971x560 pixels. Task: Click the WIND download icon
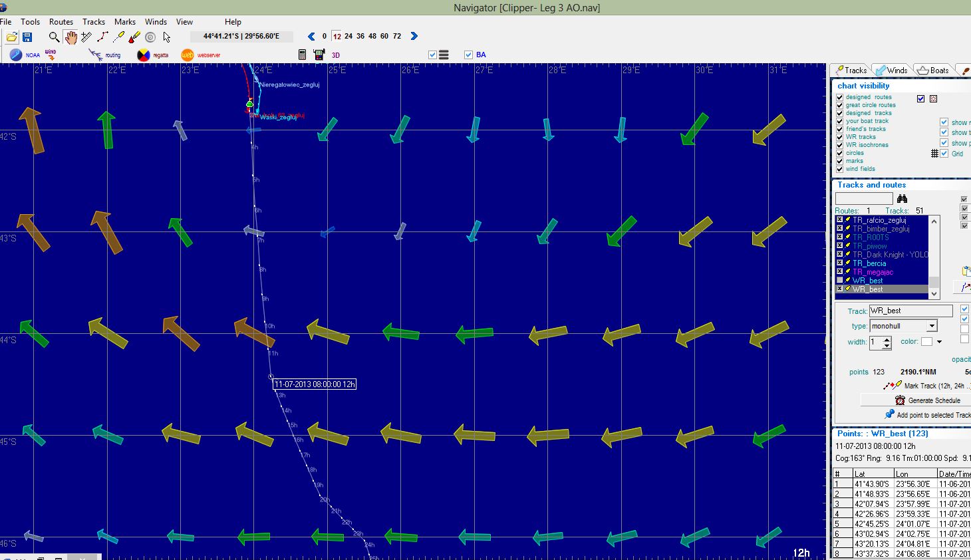pyautogui.click(x=51, y=55)
